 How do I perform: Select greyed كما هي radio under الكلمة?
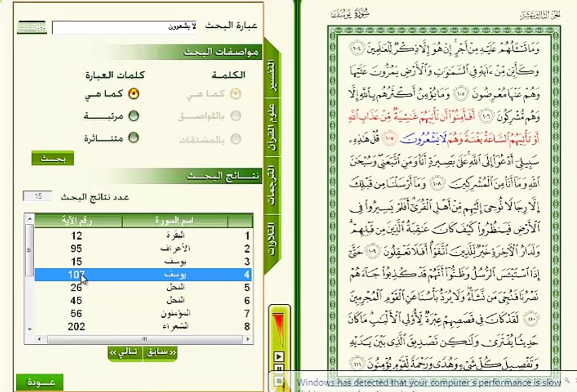(x=236, y=94)
